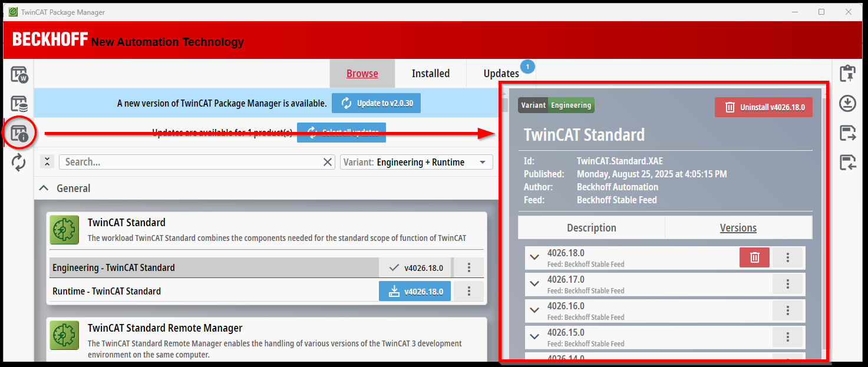Collapse all groups button beside search

pos(47,162)
